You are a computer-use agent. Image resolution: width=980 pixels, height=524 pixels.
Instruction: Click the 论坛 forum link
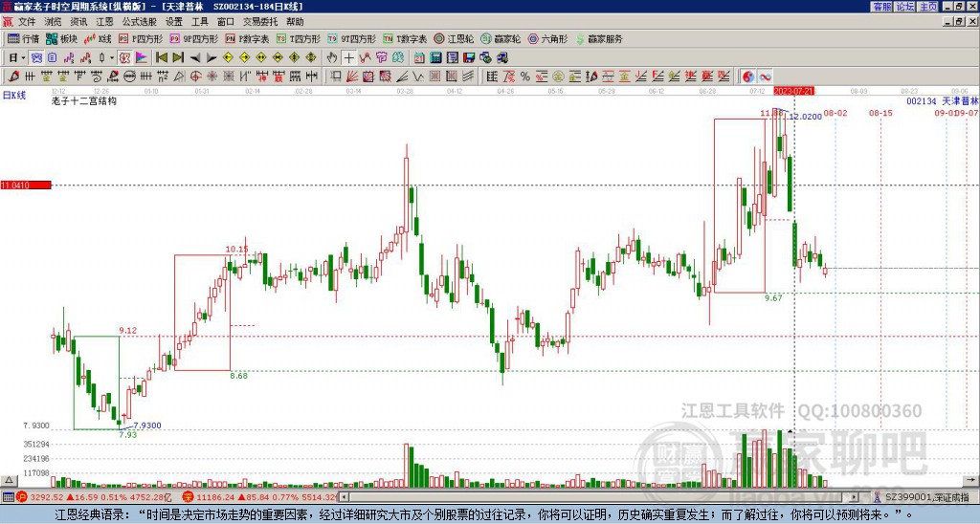904,7
